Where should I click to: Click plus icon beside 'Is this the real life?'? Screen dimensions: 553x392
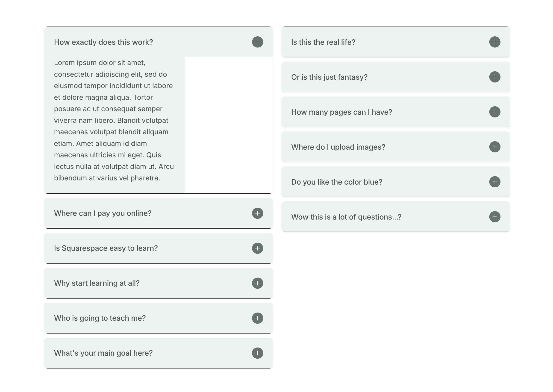(x=495, y=42)
